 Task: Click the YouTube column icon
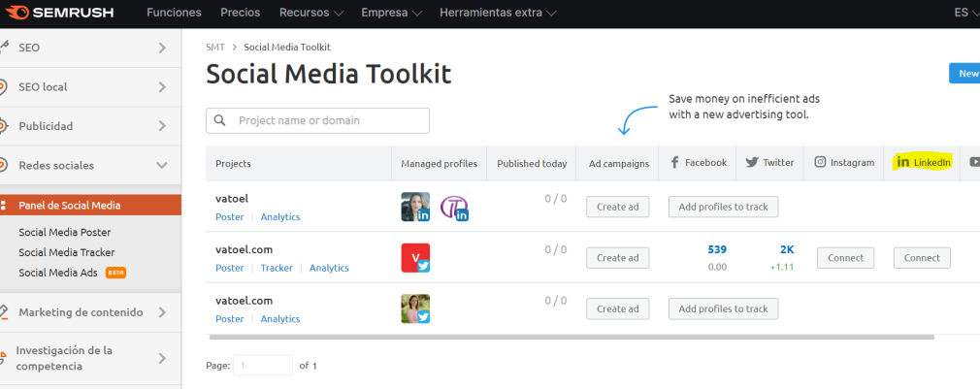click(x=974, y=162)
